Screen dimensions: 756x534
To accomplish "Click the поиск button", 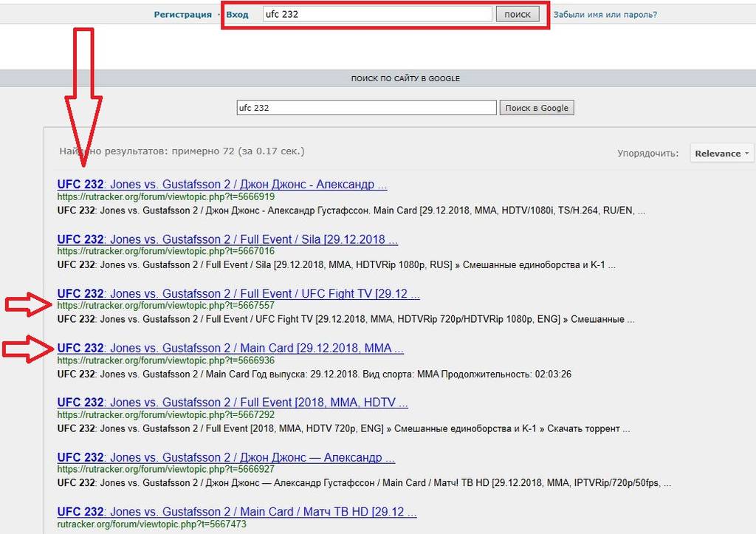I will point(518,14).
